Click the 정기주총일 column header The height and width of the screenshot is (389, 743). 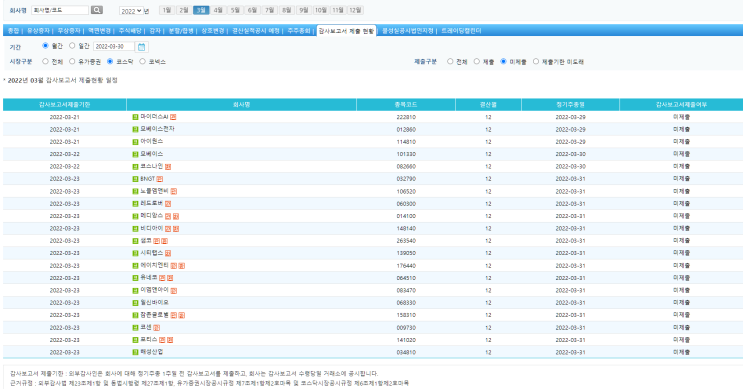click(x=570, y=105)
